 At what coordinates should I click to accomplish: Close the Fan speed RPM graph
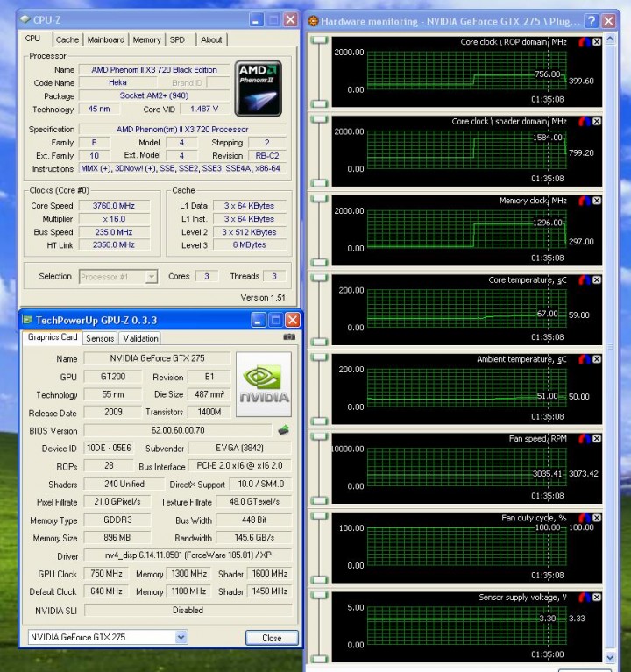(x=597, y=438)
